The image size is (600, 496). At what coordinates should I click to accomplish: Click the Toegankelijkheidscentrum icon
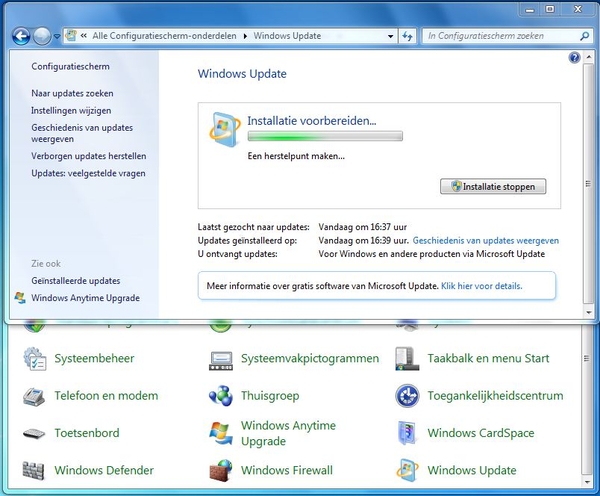pos(407,396)
